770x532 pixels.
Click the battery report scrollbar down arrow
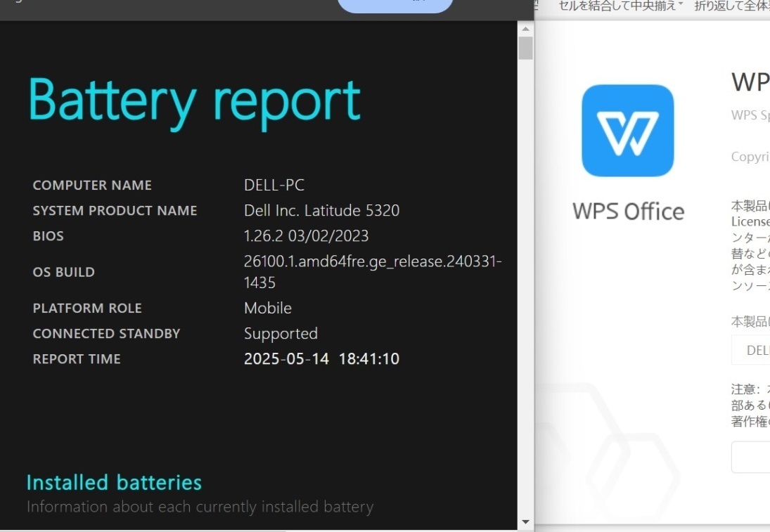point(525,522)
